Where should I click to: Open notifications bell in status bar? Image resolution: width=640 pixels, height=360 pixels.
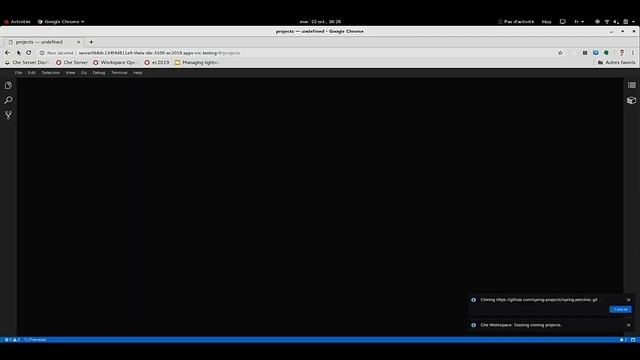coord(623,340)
